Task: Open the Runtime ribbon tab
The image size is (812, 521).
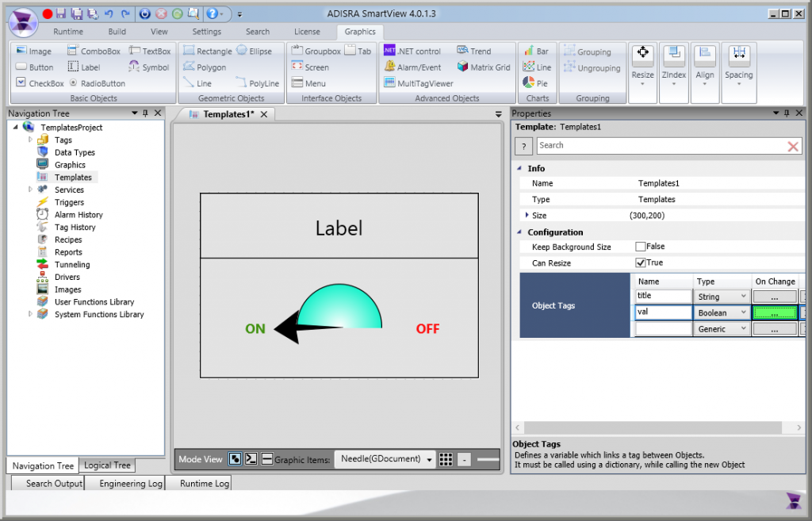Action: tap(68, 32)
